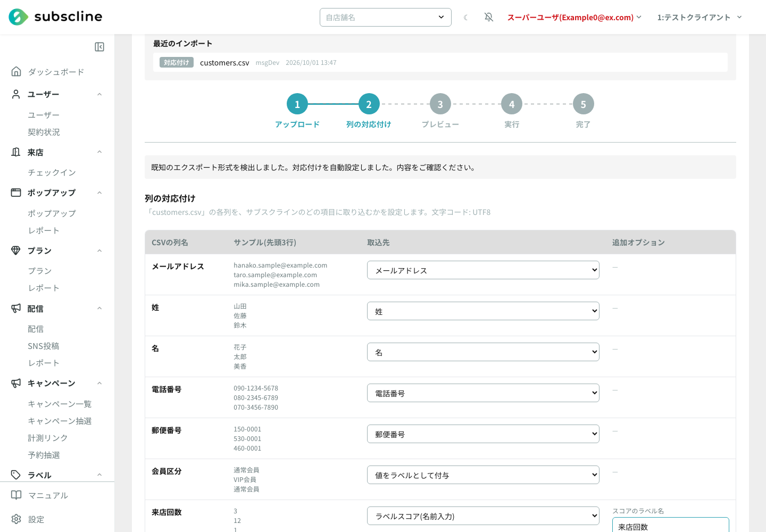The height and width of the screenshot is (532, 766).
Task: Click the 来店 building icon
Action: [x=16, y=152]
